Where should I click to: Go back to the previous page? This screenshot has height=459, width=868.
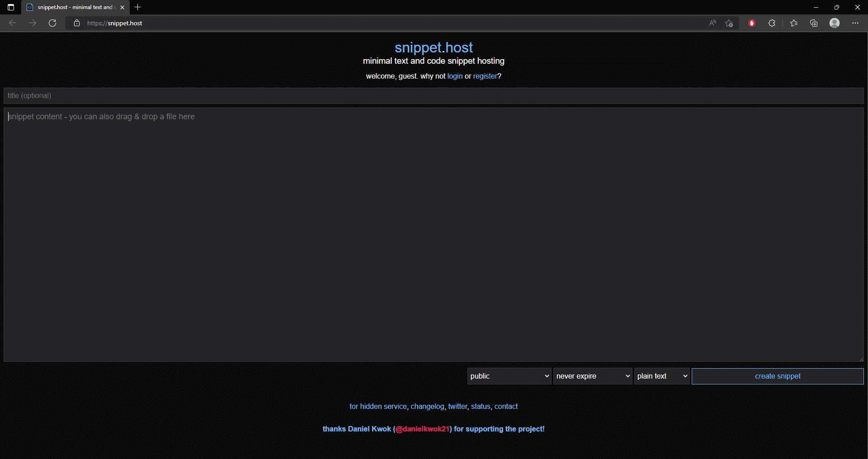click(13, 23)
